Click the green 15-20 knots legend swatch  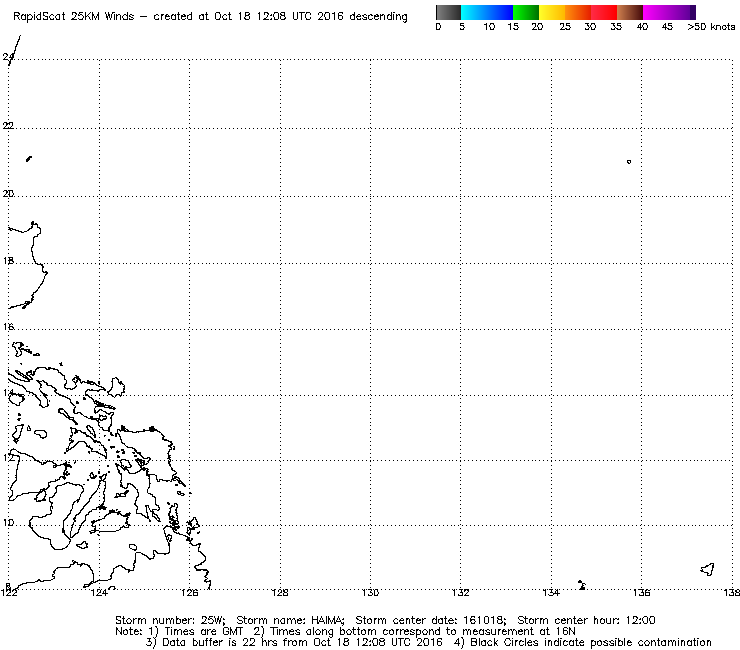click(526, 12)
